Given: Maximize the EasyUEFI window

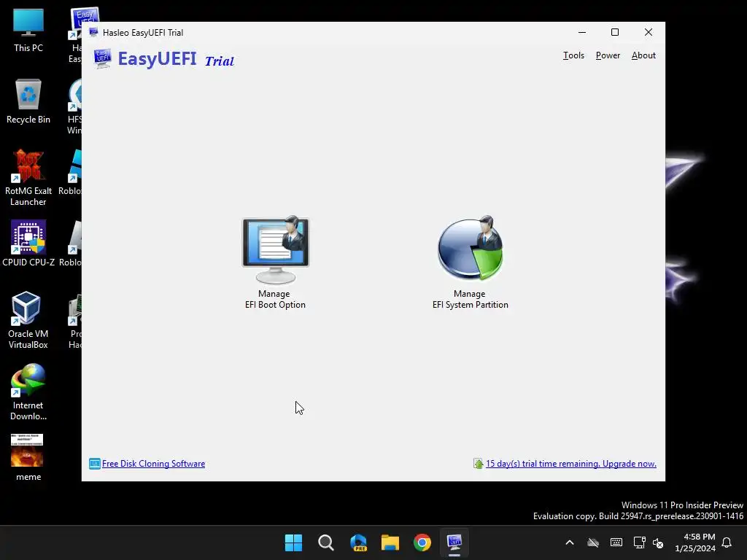Looking at the screenshot, I should (615, 32).
